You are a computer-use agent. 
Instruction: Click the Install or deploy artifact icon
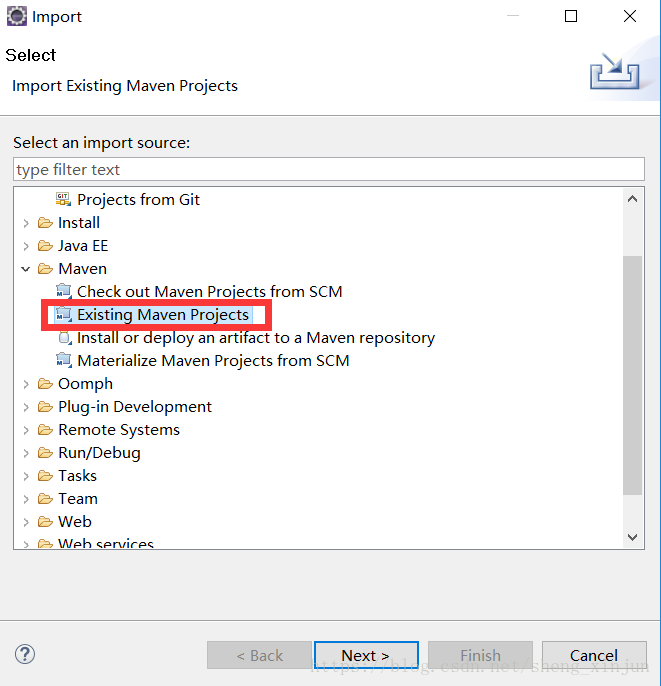tap(65, 338)
